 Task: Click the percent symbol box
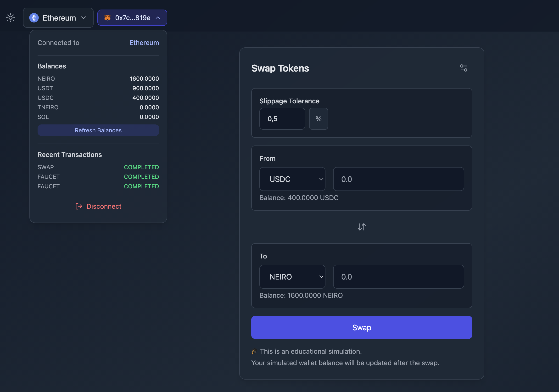tap(318, 119)
